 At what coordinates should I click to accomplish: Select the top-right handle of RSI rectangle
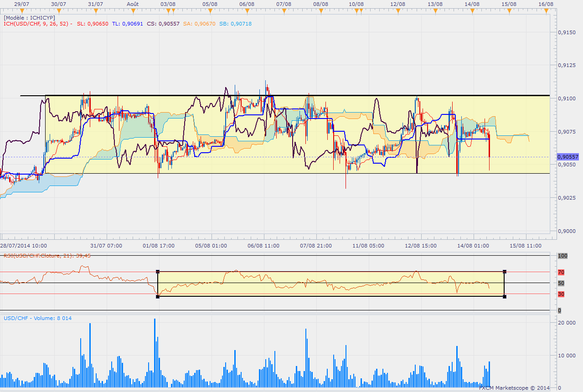tap(505, 272)
